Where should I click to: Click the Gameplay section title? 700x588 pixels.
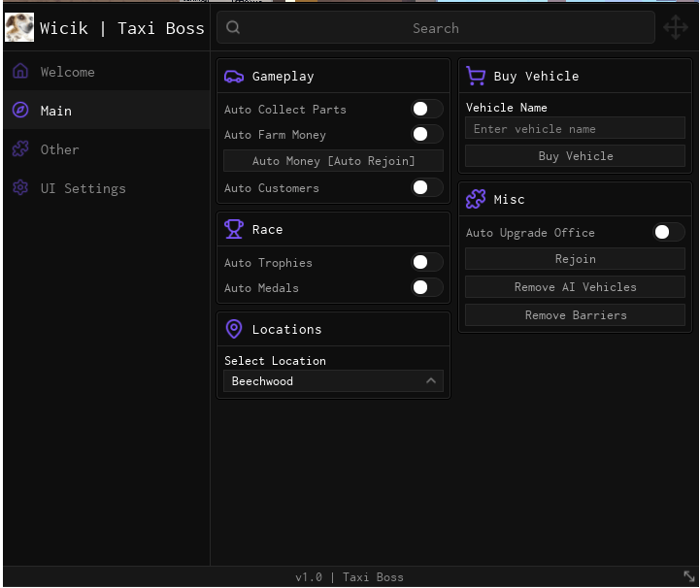click(283, 77)
